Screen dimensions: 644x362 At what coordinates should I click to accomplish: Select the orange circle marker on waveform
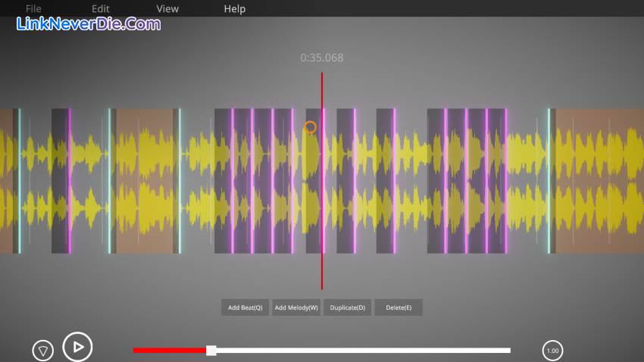click(x=310, y=127)
